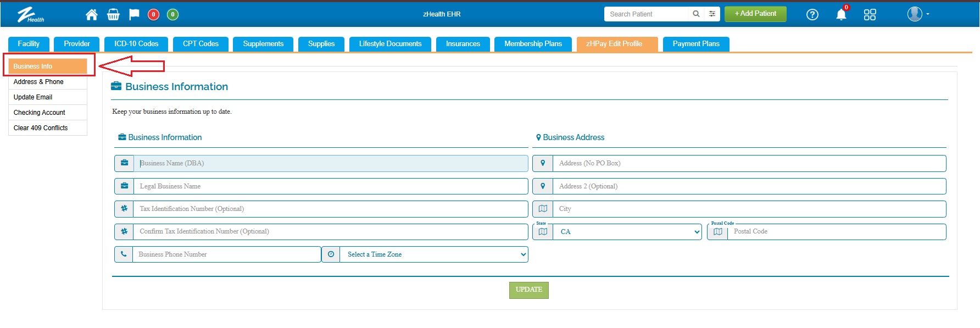Click the red counter badge in header

pyautogui.click(x=154, y=15)
